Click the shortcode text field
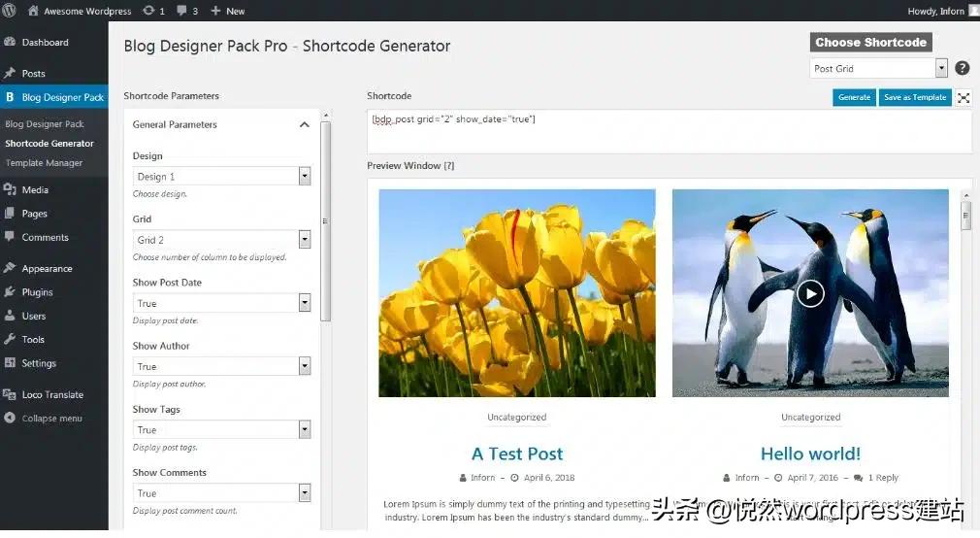Screen dimensions: 980x538 668,131
